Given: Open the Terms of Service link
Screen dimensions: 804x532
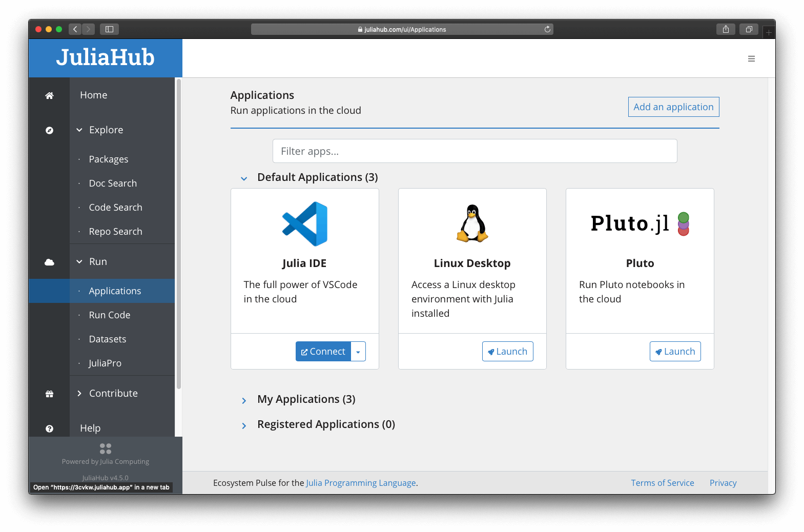Looking at the screenshot, I should pyautogui.click(x=662, y=483).
